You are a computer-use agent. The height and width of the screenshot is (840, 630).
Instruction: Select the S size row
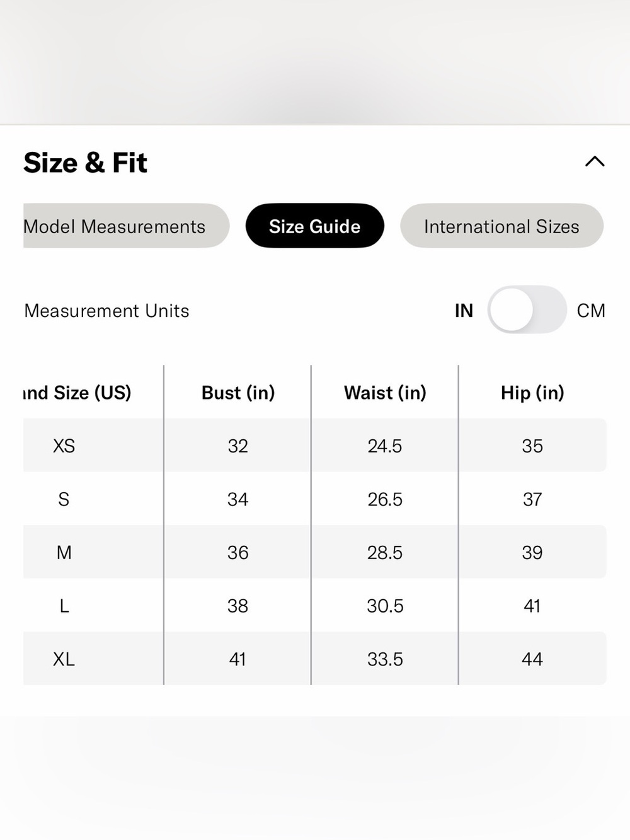314,499
